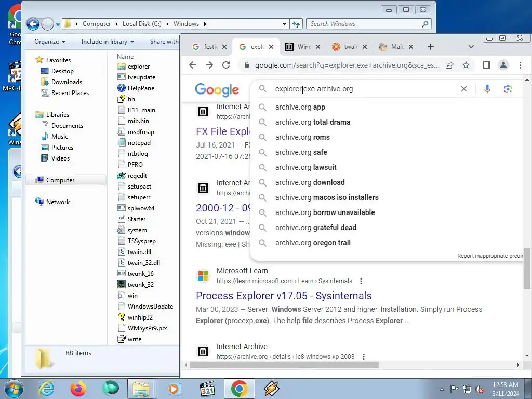This screenshot has width=532, height=399.
Task: Click horizontal scrollbar thumb in Chrome page
Action: tap(284, 365)
